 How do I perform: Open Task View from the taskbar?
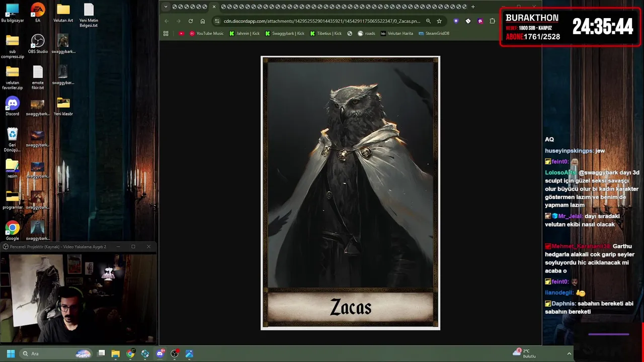[x=101, y=353]
